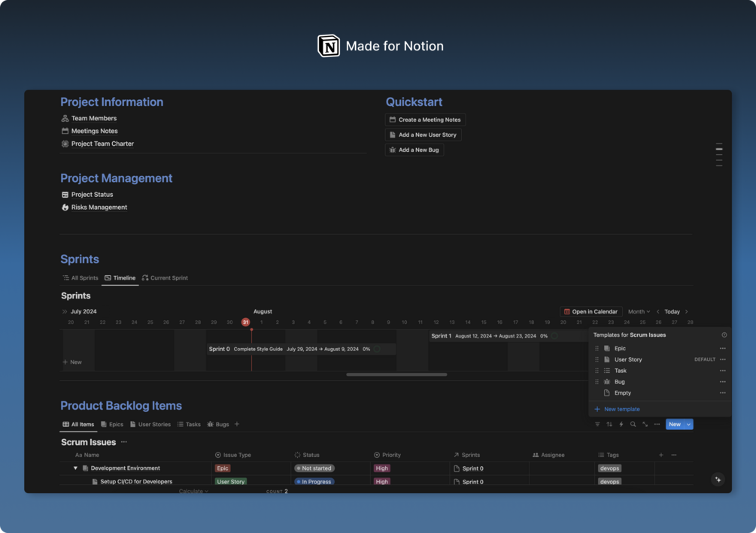The width and height of the screenshot is (756, 533).
Task: Open Sprint 0 timeline bar
Action: click(x=302, y=349)
